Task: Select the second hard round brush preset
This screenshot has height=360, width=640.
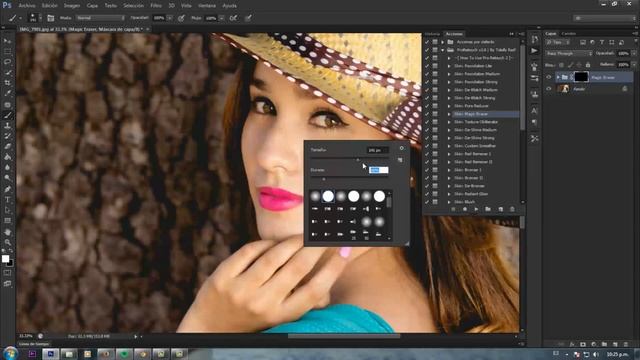Action: tap(353, 196)
